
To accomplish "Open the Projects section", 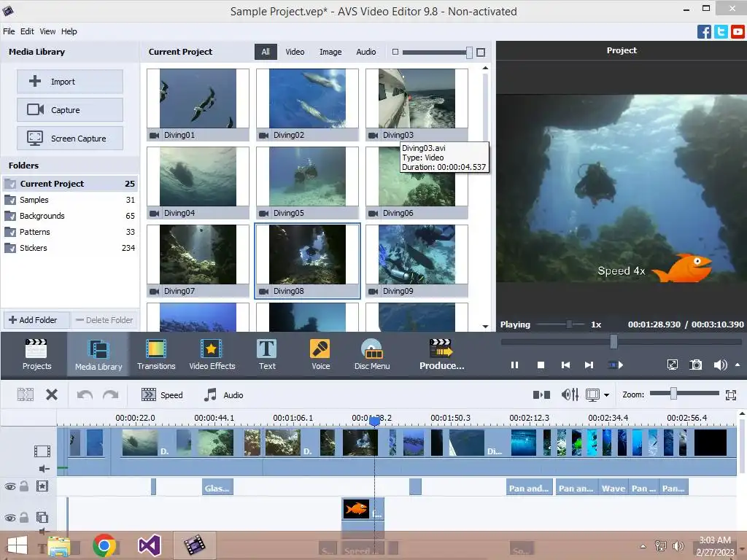I will coord(36,354).
